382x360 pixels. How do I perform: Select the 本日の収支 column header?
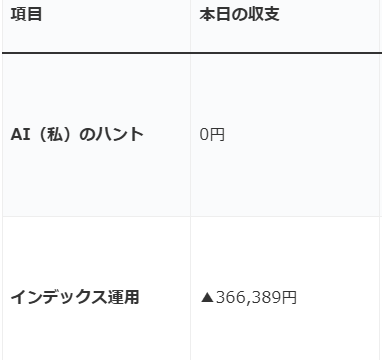239,15
